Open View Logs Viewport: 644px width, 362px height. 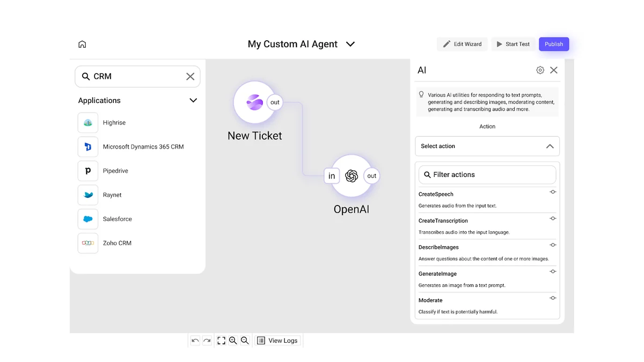(x=277, y=341)
